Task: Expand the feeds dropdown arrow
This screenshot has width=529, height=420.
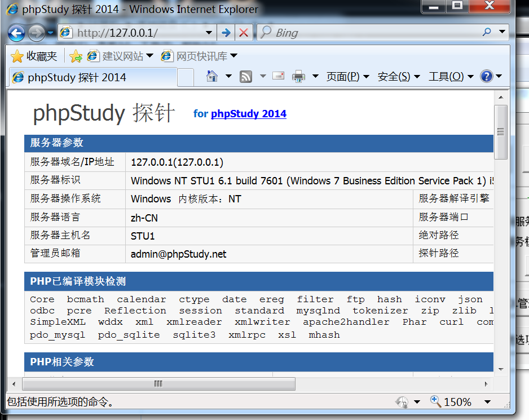Action: (x=263, y=76)
